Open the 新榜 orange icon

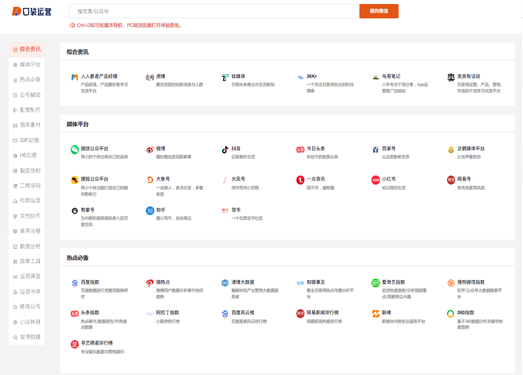tap(376, 314)
